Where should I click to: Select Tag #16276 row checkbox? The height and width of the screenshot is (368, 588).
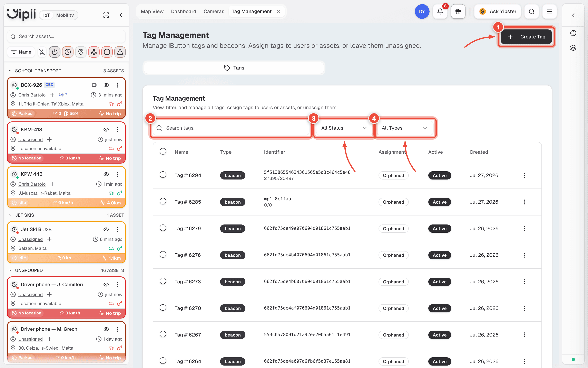163,254
